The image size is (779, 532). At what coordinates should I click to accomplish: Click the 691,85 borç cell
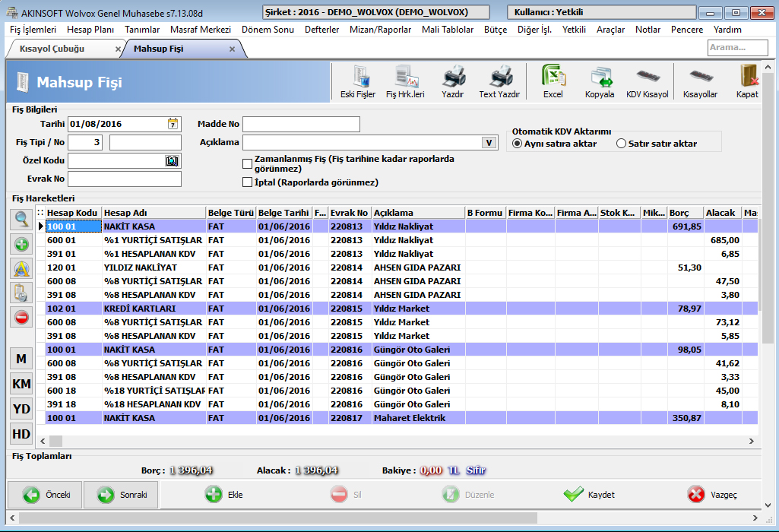pyautogui.click(x=686, y=226)
